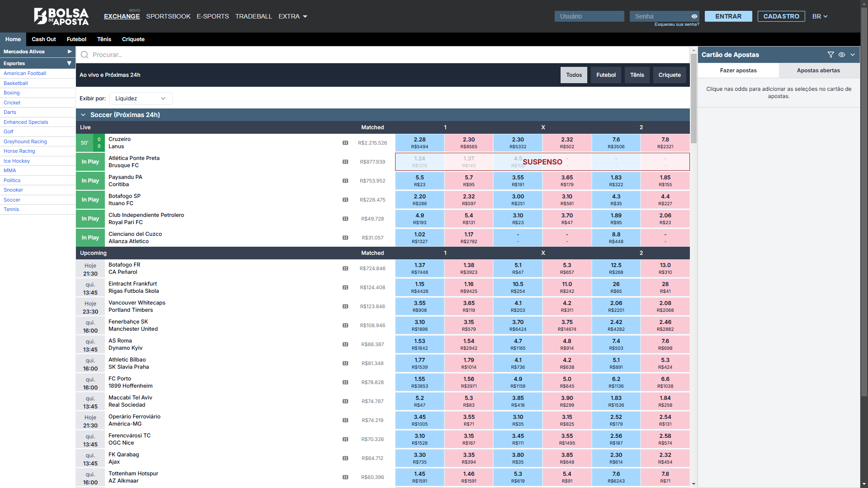Screen dimensions: 868x488
Task: Switch to the Criquete nav tab
Action: coord(133,39)
